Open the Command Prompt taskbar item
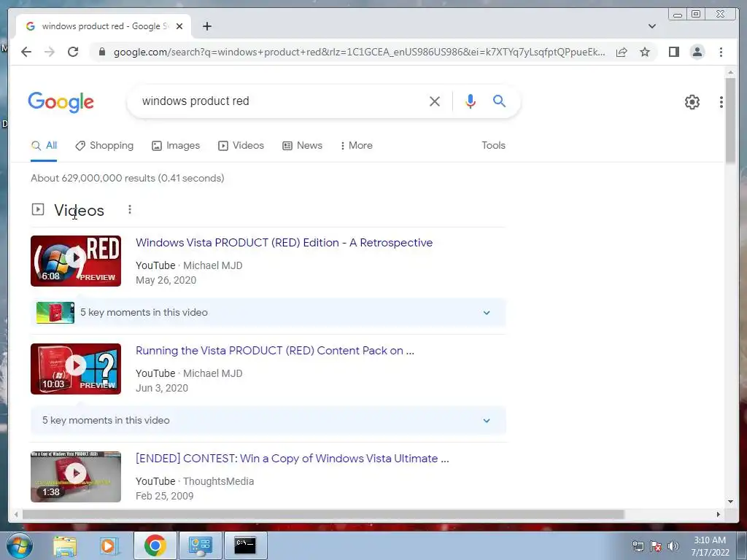Viewport: 747px width, 560px height. pos(245,545)
